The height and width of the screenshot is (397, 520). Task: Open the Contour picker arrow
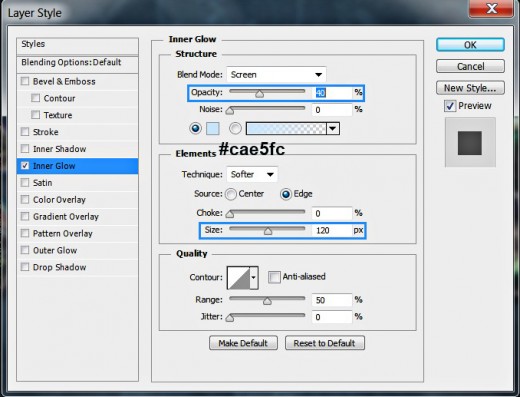pyautogui.click(x=254, y=277)
